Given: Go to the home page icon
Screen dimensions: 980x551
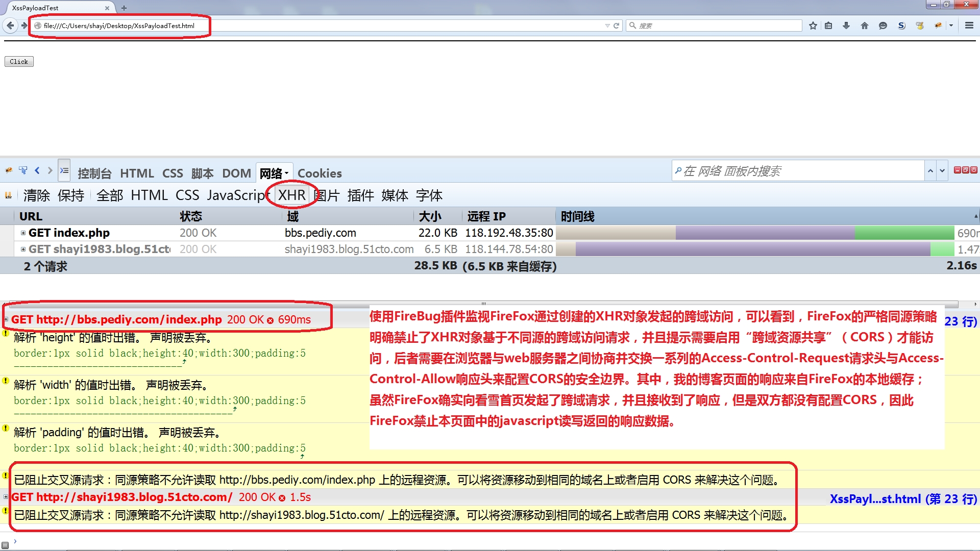Looking at the screenshot, I should click(864, 26).
